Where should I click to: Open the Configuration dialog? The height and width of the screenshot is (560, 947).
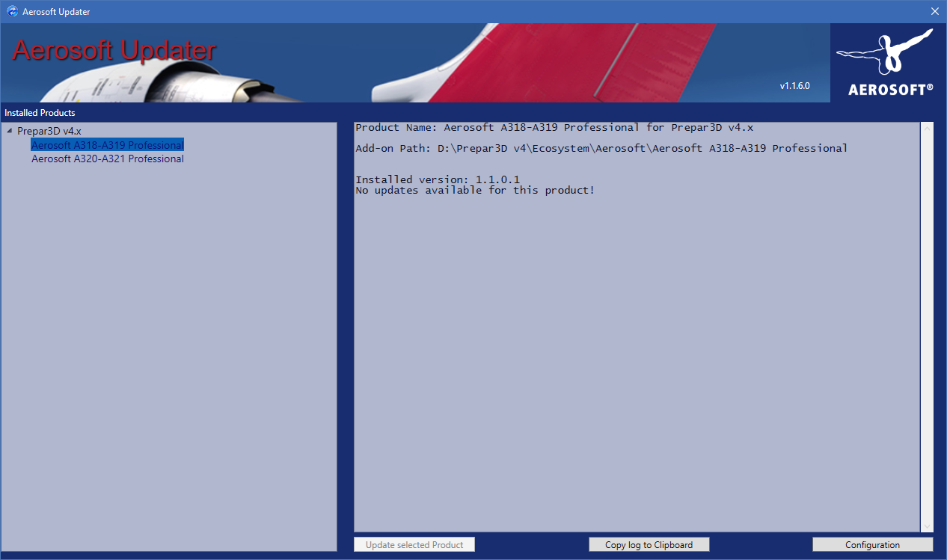[873, 545]
